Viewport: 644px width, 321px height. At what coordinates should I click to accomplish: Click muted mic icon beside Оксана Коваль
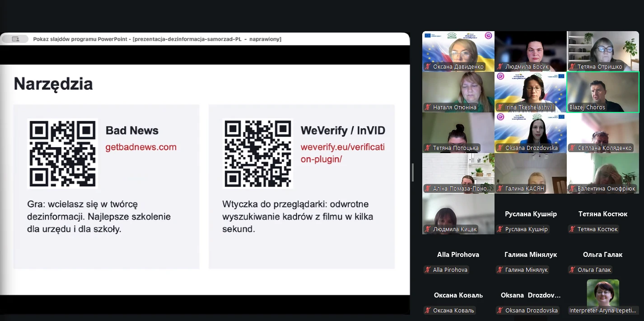tap(428, 311)
